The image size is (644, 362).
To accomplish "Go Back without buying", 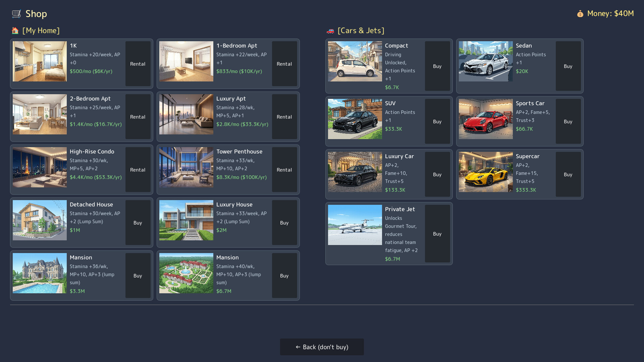I will [x=322, y=347].
